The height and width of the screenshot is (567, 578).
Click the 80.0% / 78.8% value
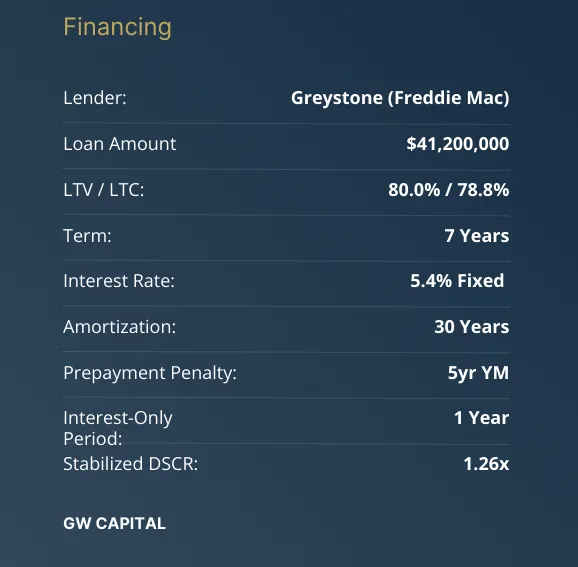pyautogui.click(x=449, y=190)
